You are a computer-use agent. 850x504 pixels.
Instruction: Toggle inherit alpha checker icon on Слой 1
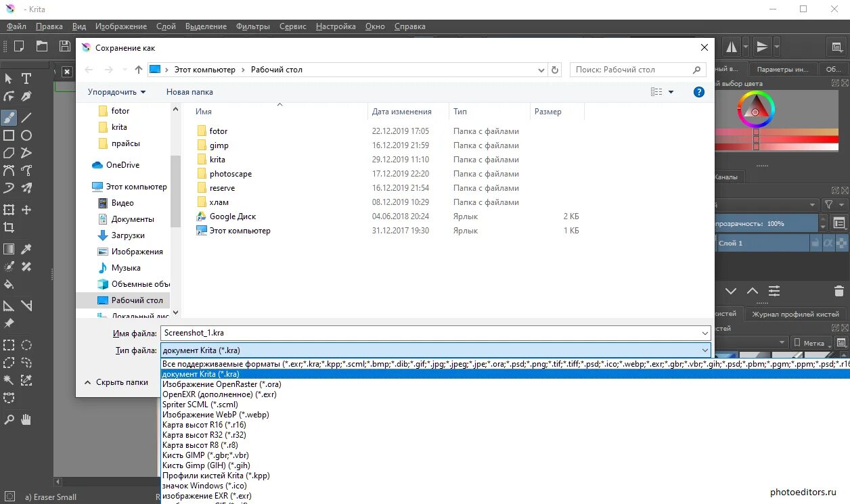(842, 243)
